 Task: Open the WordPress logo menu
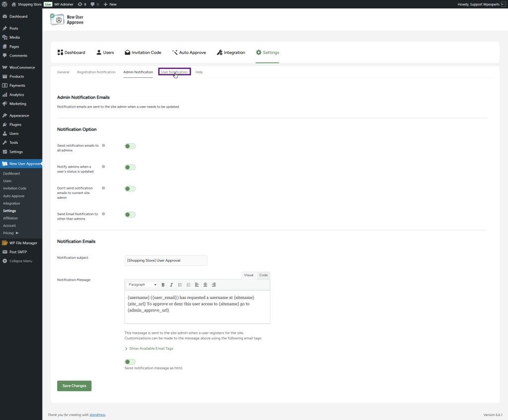coord(4,4)
